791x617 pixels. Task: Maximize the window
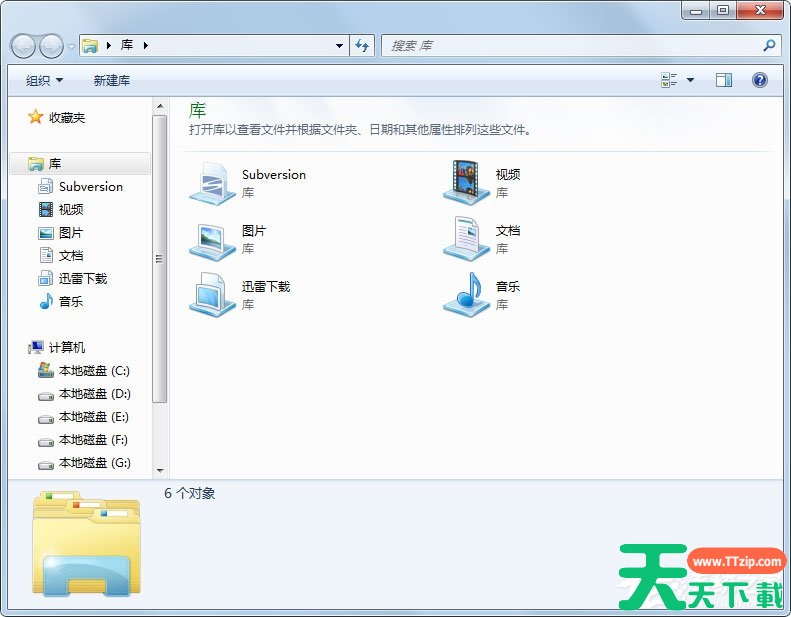[x=723, y=10]
